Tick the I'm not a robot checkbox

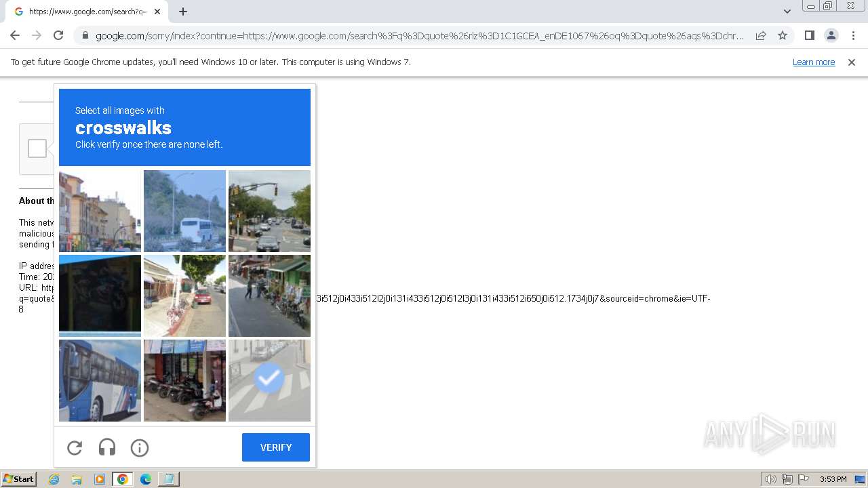pos(37,148)
